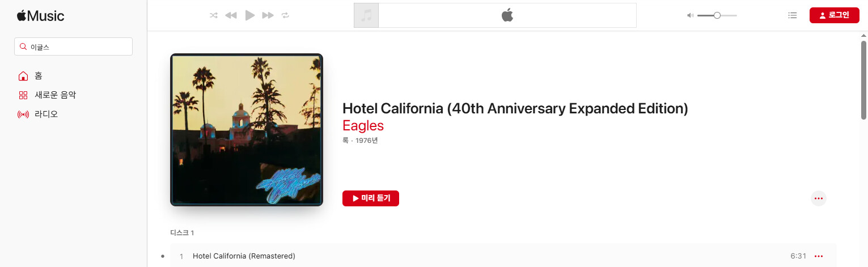Click the Apple Music logo
Image resolution: width=868 pixels, height=267 pixels.
[40, 16]
